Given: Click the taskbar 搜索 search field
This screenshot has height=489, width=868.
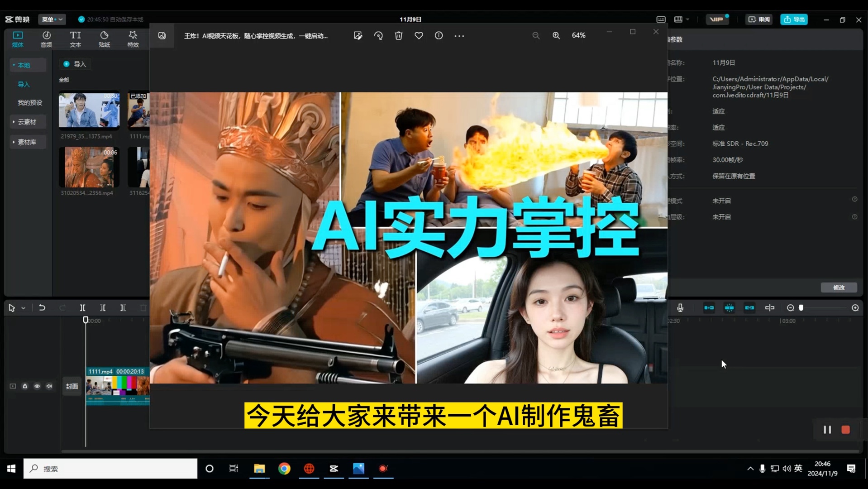Looking at the screenshot, I should tap(110, 469).
